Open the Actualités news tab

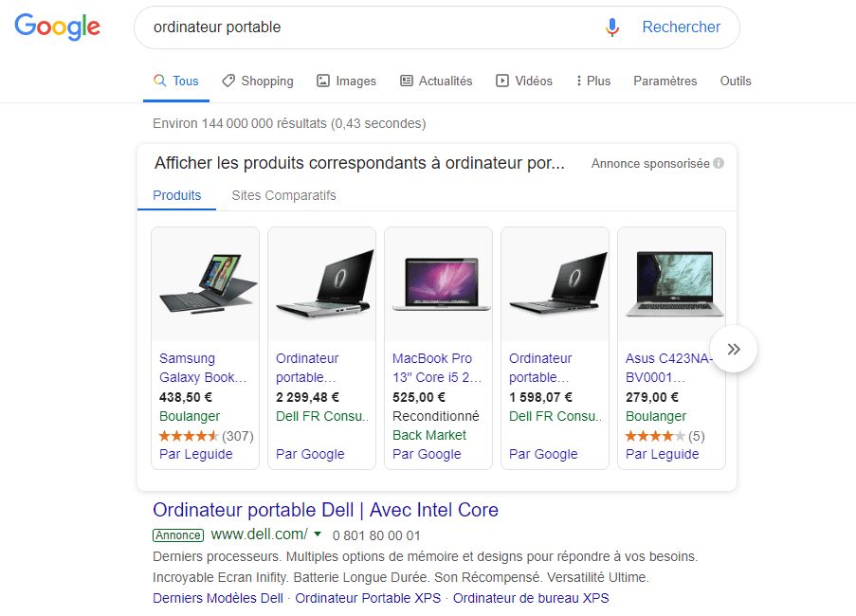[x=436, y=82]
